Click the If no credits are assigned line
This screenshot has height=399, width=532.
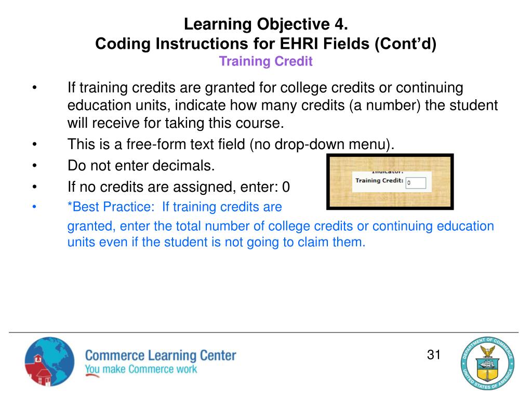click(179, 187)
